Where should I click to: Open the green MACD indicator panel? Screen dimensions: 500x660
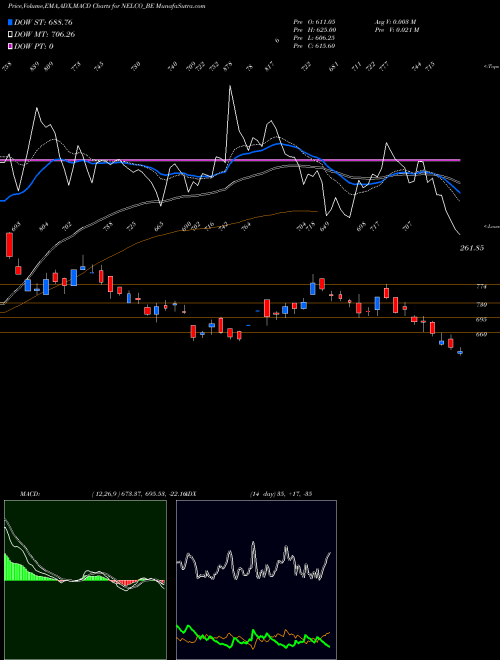(85, 580)
